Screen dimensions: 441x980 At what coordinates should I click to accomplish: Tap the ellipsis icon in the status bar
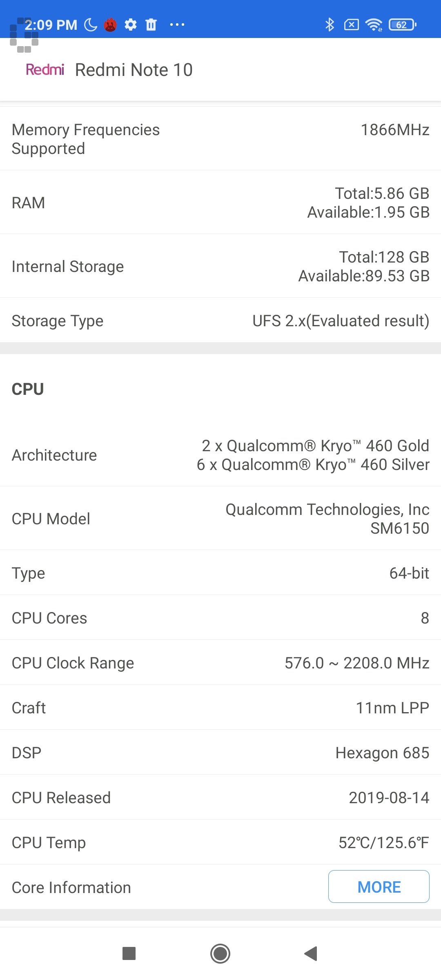(x=177, y=24)
